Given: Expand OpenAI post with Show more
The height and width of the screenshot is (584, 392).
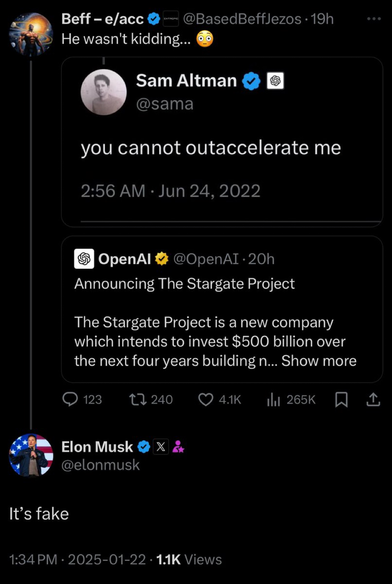Looking at the screenshot, I should 319,361.
